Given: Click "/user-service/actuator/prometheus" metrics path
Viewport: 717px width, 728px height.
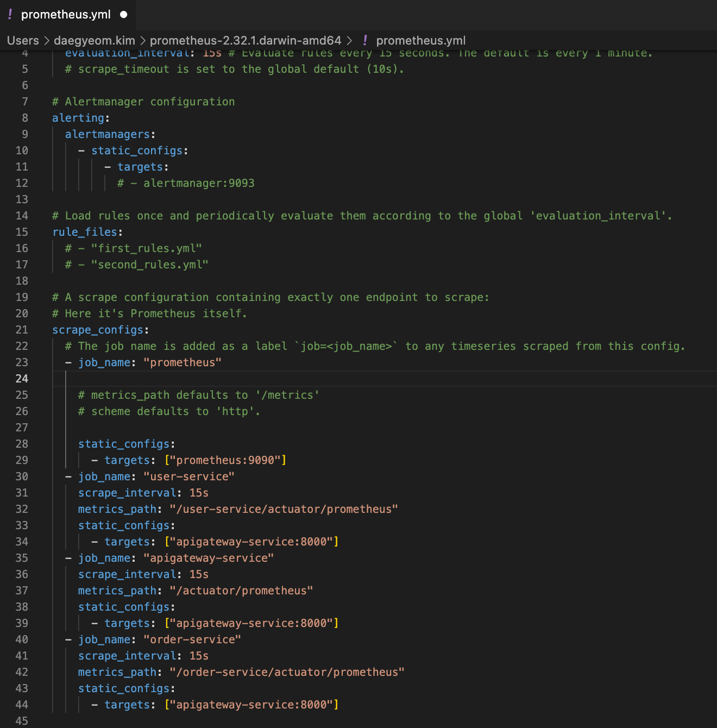Looking at the screenshot, I should [284, 509].
